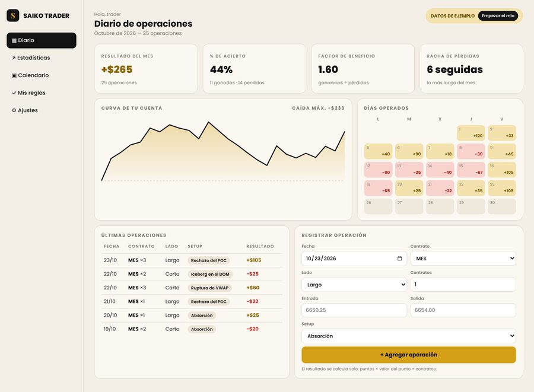Image resolution: width=534 pixels, height=392 pixels.
Task: Click the Resultado del mes +$265 card
Action: [146, 68]
